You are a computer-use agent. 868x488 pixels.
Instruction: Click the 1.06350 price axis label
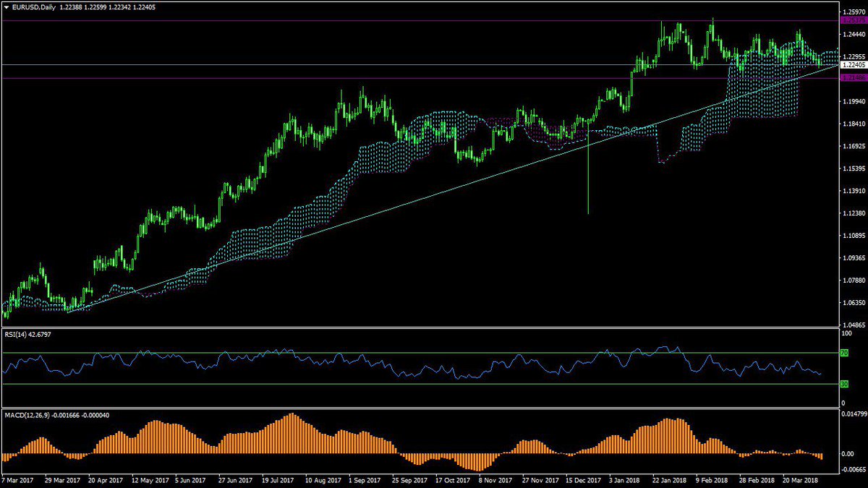coord(853,303)
